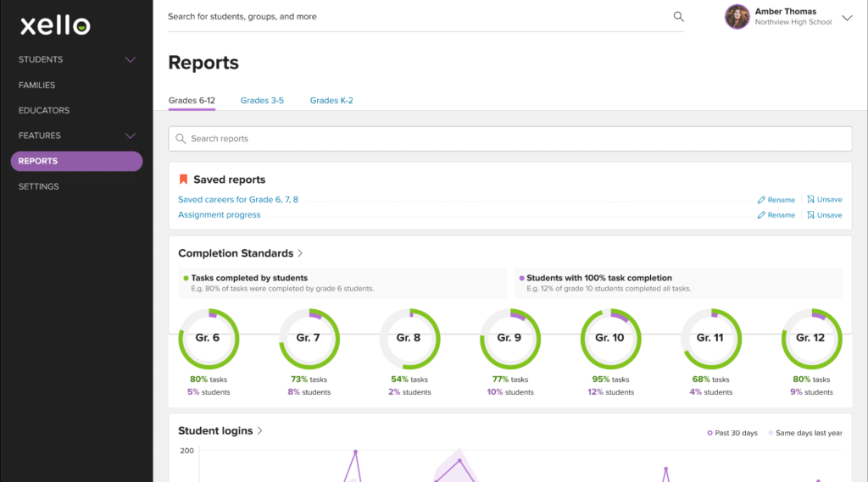
Task: Click the Gr. 8 completion donut chart
Action: (x=409, y=339)
